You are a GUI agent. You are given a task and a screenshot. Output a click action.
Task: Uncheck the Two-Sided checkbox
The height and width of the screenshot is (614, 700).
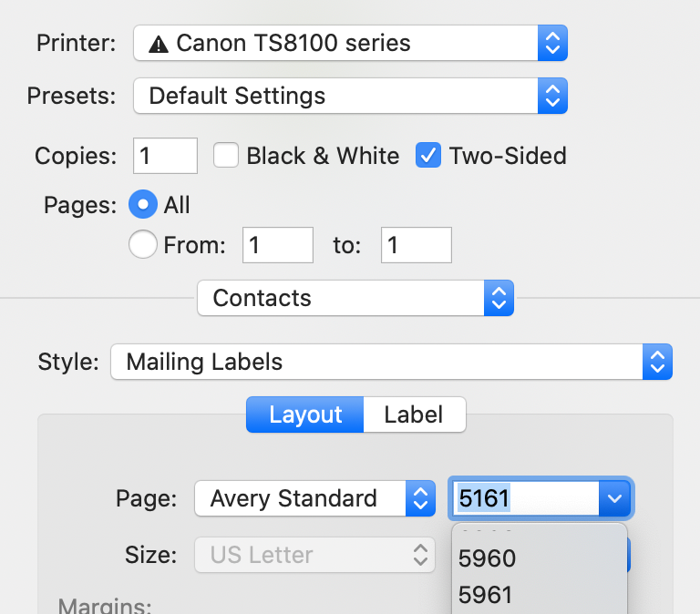click(428, 156)
